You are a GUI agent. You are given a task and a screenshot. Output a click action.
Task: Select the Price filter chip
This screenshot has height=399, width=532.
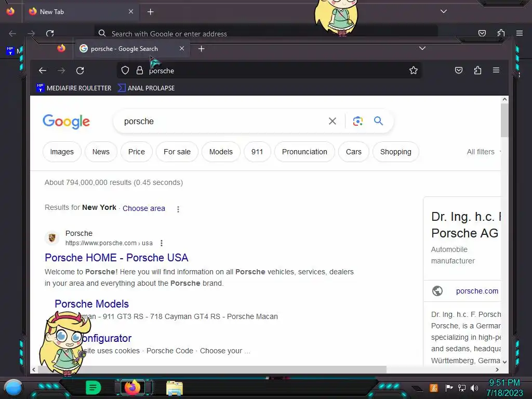(x=137, y=152)
